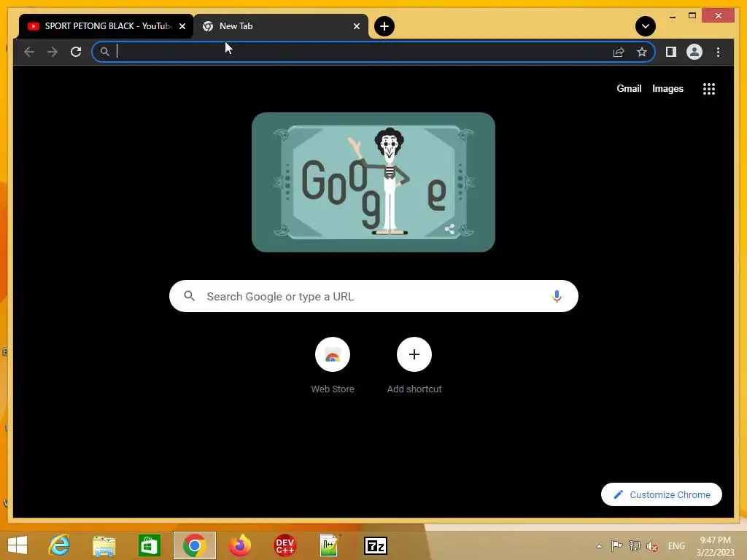Launch 7-Zip from the taskbar
Image resolution: width=747 pixels, height=560 pixels.
[x=376, y=545]
